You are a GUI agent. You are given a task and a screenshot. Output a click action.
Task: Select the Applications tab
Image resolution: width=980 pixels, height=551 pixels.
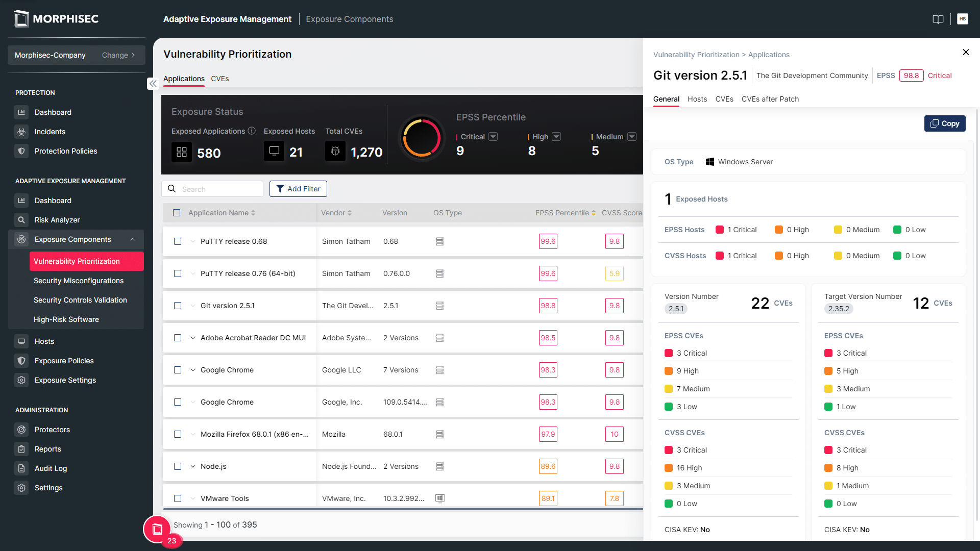click(184, 79)
